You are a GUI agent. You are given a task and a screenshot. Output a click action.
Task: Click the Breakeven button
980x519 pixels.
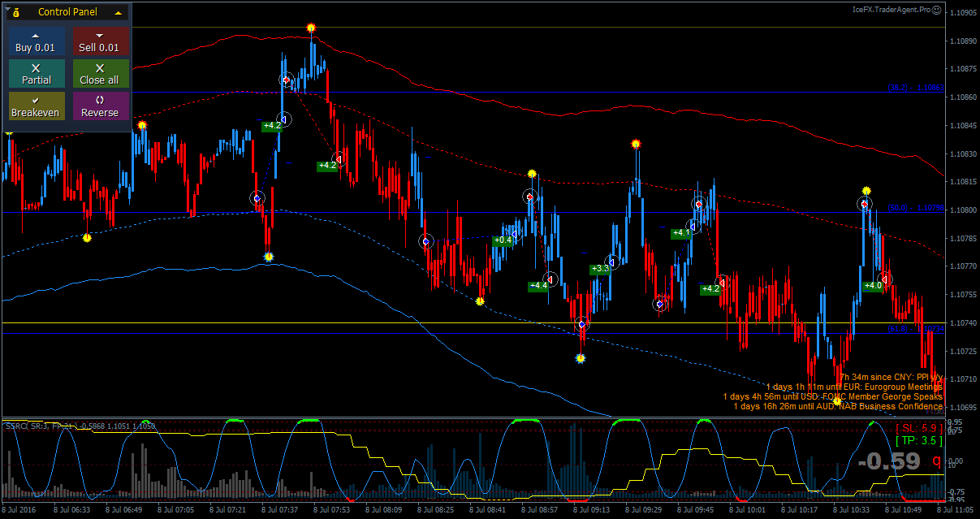tap(36, 106)
